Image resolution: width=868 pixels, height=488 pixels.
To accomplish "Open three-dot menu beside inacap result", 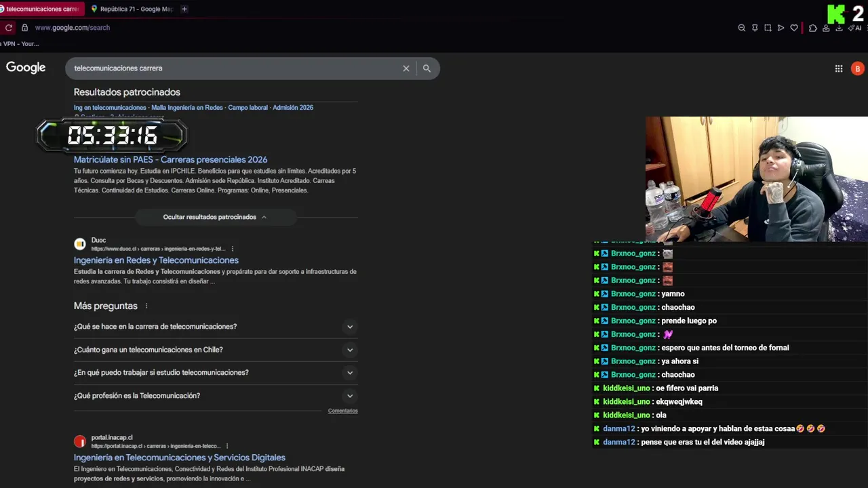I will pos(227,446).
